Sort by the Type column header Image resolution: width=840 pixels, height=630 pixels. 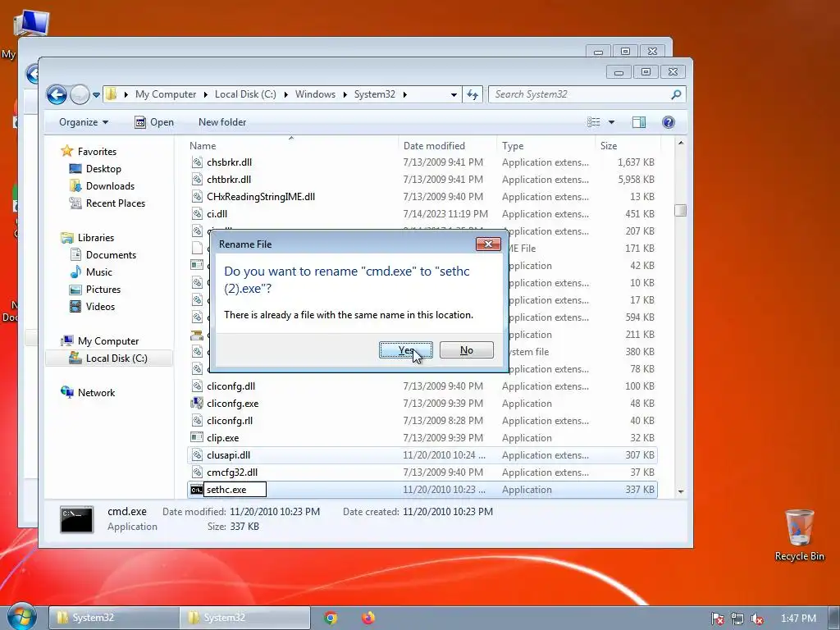tap(513, 146)
